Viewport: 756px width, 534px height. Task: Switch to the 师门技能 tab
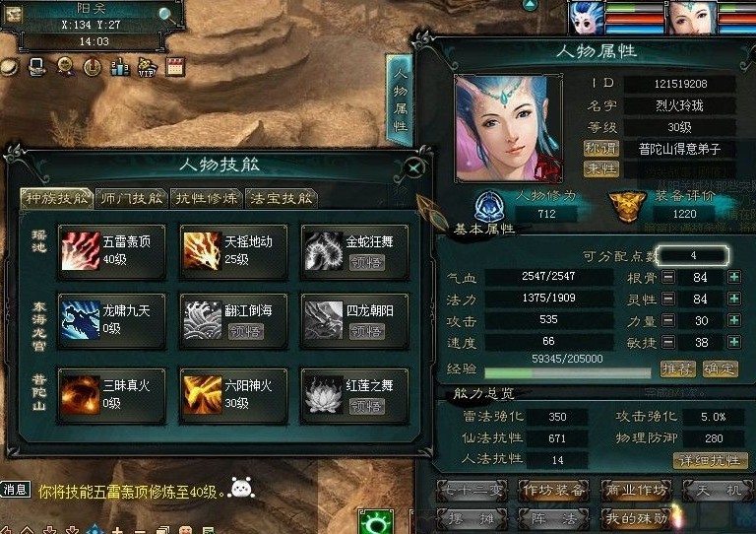[132, 198]
